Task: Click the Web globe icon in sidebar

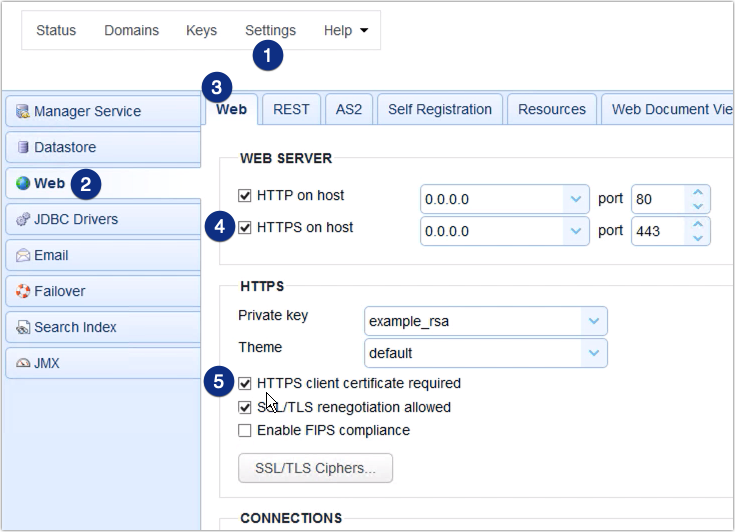Action: [x=22, y=184]
